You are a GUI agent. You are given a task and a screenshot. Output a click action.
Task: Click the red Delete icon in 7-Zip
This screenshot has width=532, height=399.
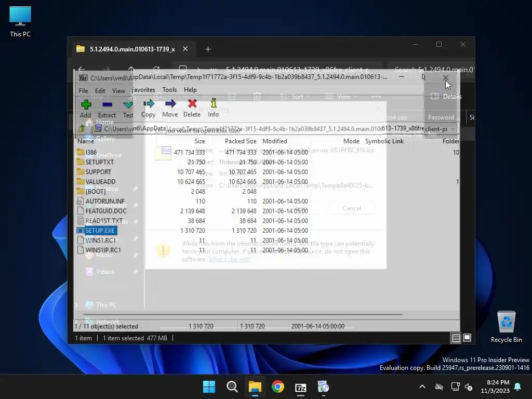[x=192, y=103]
